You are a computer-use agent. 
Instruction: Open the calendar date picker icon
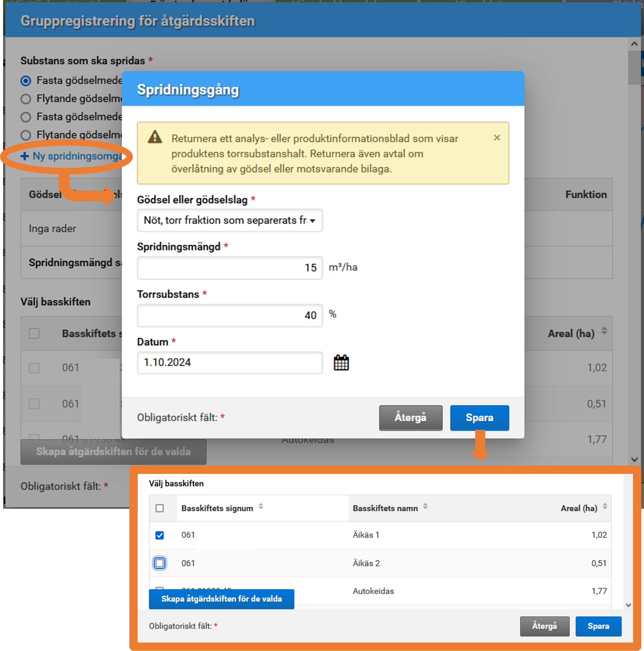pyautogui.click(x=341, y=363)
